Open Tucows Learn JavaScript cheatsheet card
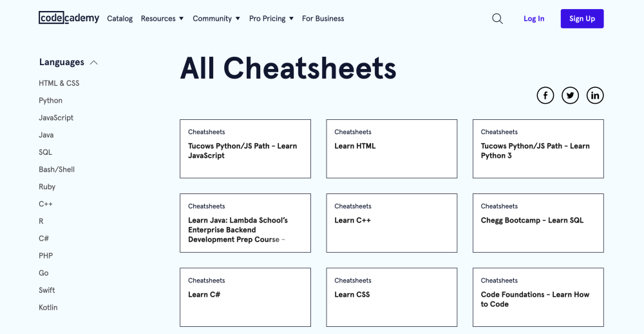644x334 pixels. (245, 149)
